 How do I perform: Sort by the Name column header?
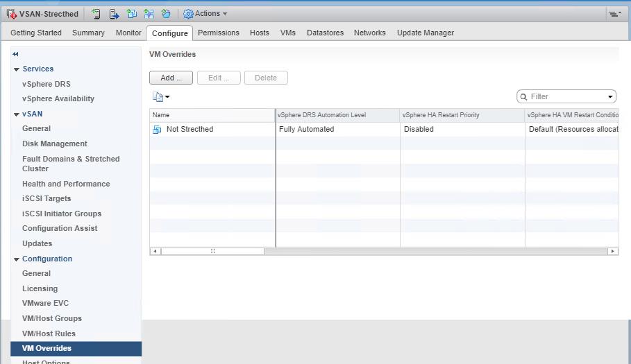(212, 115)
